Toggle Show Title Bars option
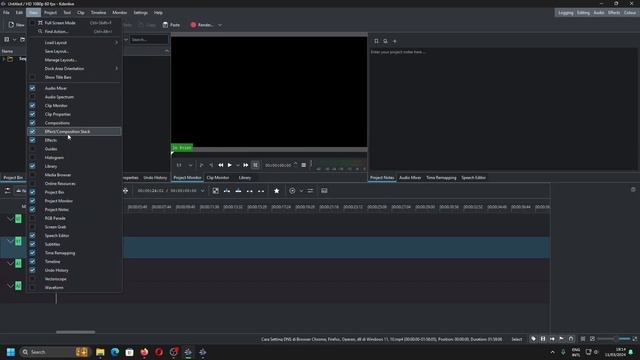The width and height of the screenshot is (640, 360). [x=74, y=77]
